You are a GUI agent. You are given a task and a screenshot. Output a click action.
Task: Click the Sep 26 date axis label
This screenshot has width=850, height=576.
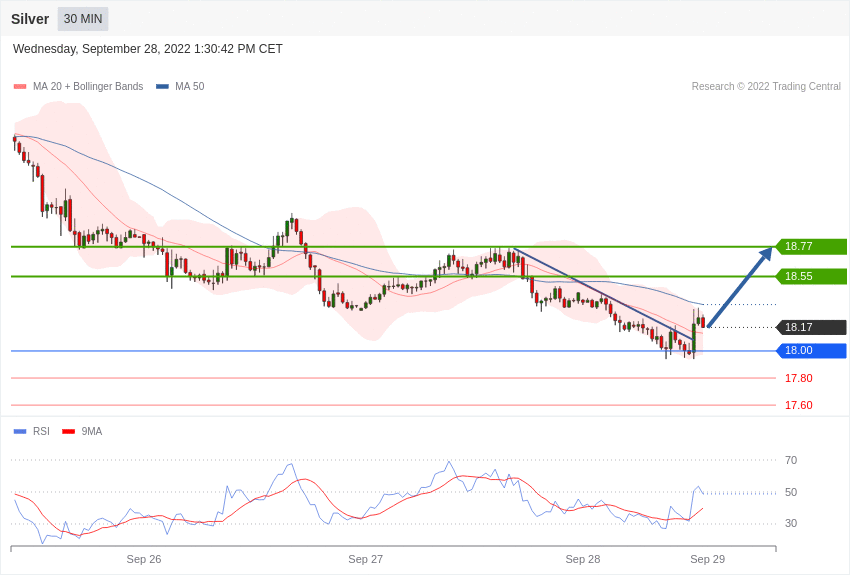144,559
